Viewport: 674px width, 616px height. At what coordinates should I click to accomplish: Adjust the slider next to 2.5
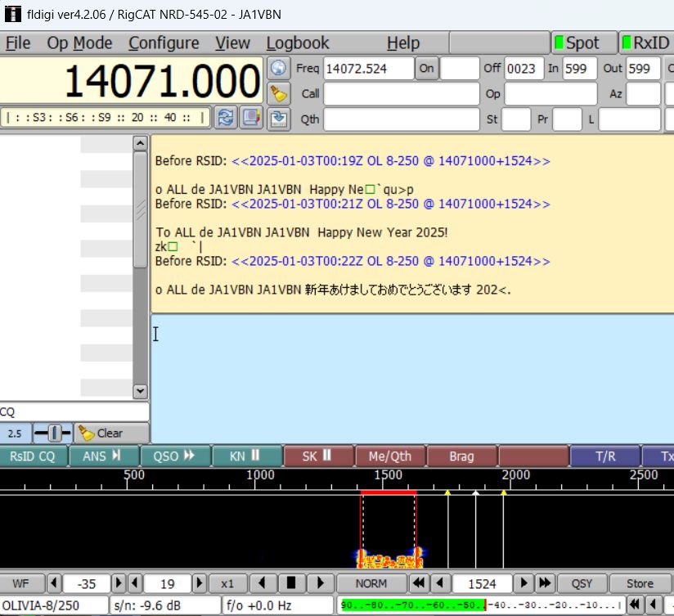pos(53,433)
